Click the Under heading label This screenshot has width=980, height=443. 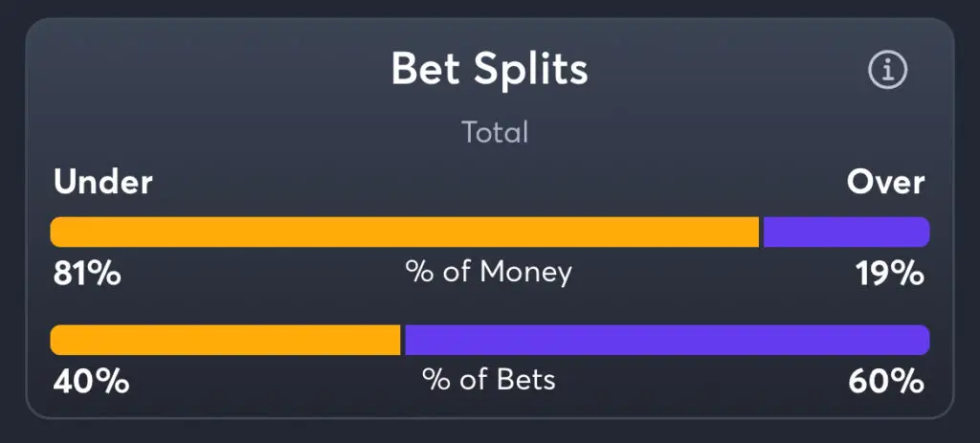[103, 183]
